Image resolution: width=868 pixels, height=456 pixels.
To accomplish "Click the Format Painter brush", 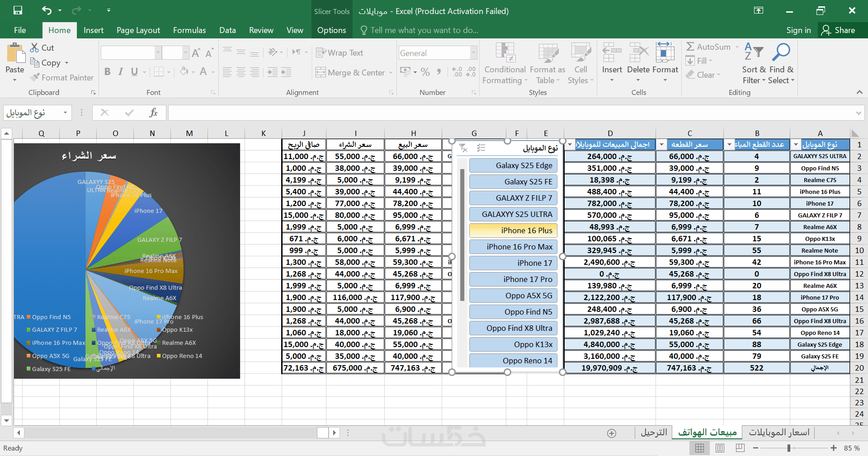I will 35,77.
